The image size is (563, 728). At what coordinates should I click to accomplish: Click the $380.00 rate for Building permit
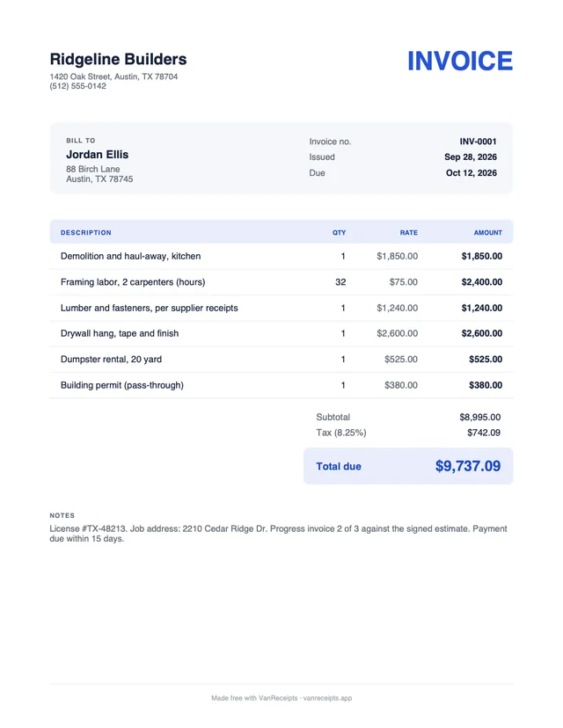click(x=401, y=385)
